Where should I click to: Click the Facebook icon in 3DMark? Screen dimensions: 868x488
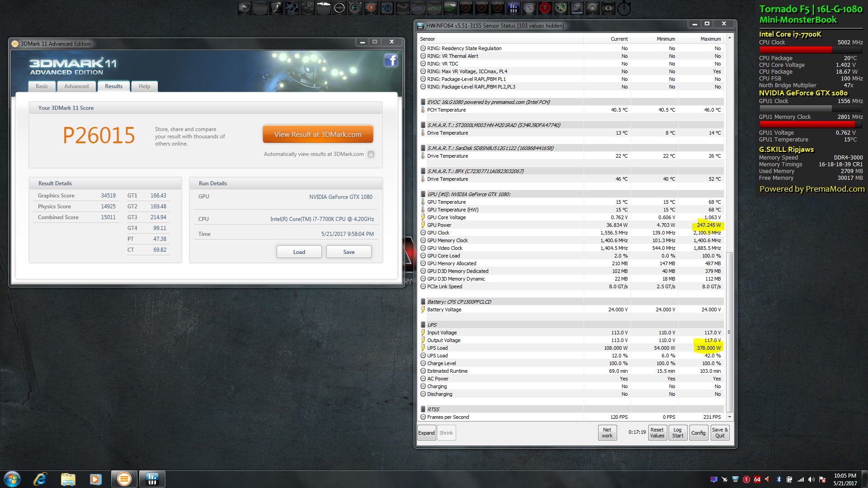point(391,61)
